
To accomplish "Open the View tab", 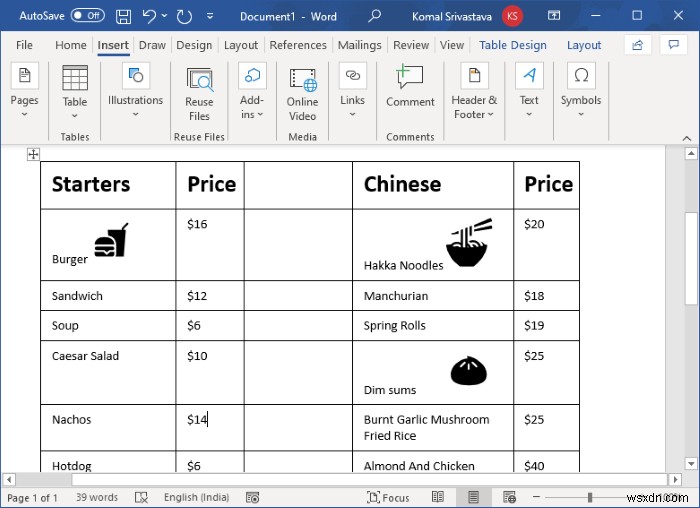I will (452, 45).
